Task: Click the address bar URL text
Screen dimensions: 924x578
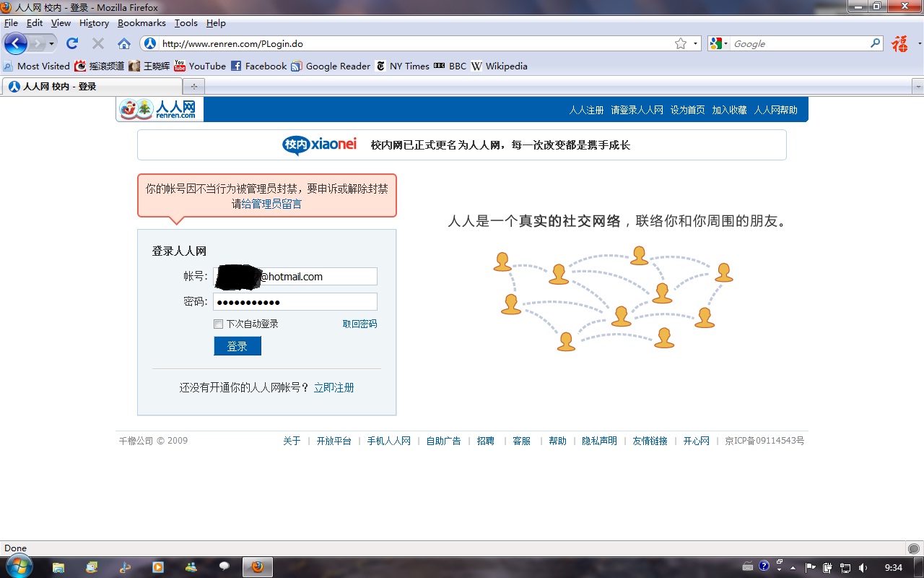Action: click(232, 43)
